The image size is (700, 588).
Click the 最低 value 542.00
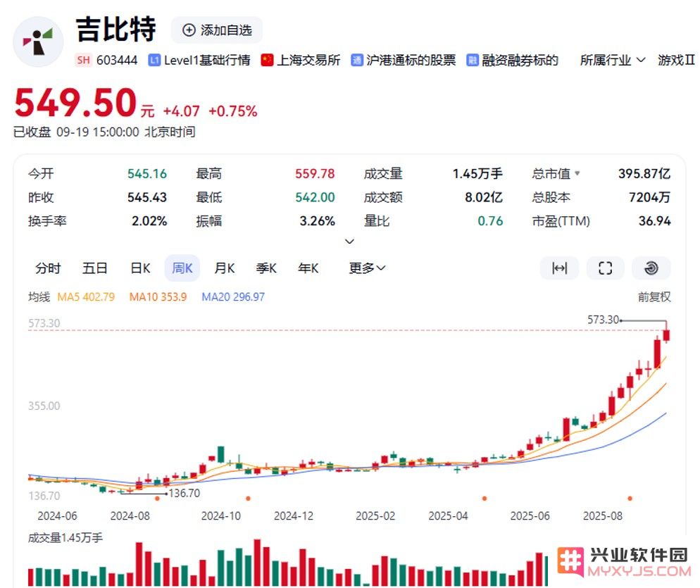tap(315, 197)
